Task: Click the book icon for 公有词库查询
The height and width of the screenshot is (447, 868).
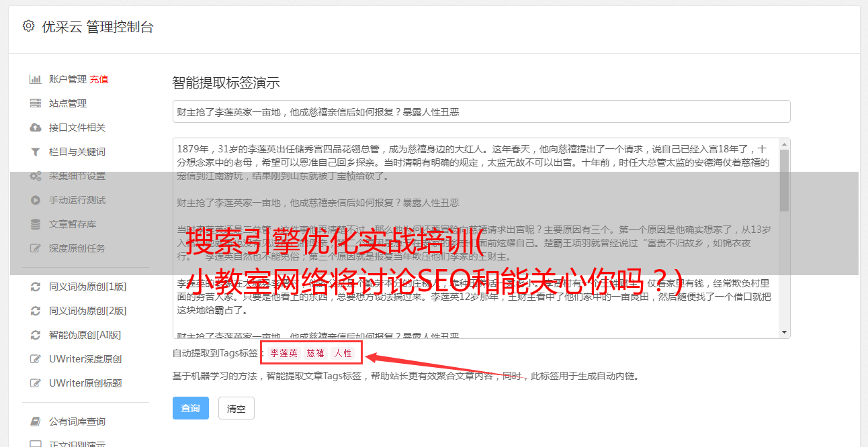Action: [x=36, y=421]
